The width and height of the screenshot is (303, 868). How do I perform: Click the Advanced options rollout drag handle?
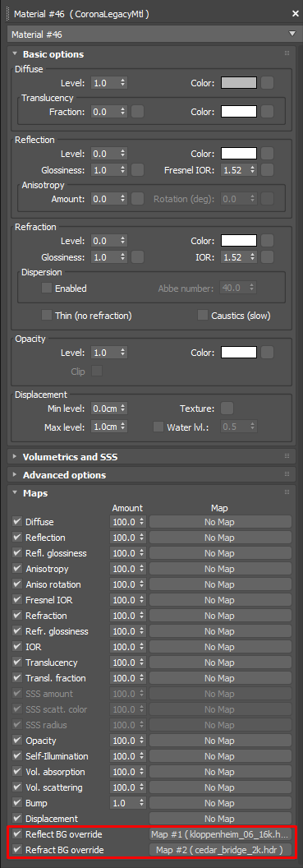coord(287,474)
